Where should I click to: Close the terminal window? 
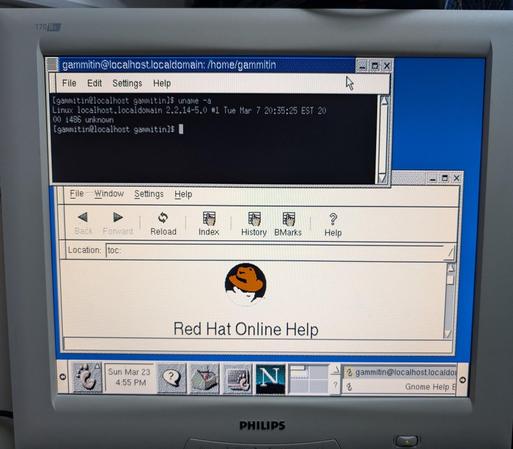point(387,66)
